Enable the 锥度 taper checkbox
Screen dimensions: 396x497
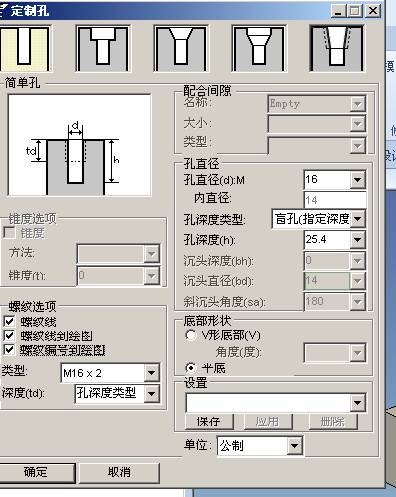click(x=9, y=233)
